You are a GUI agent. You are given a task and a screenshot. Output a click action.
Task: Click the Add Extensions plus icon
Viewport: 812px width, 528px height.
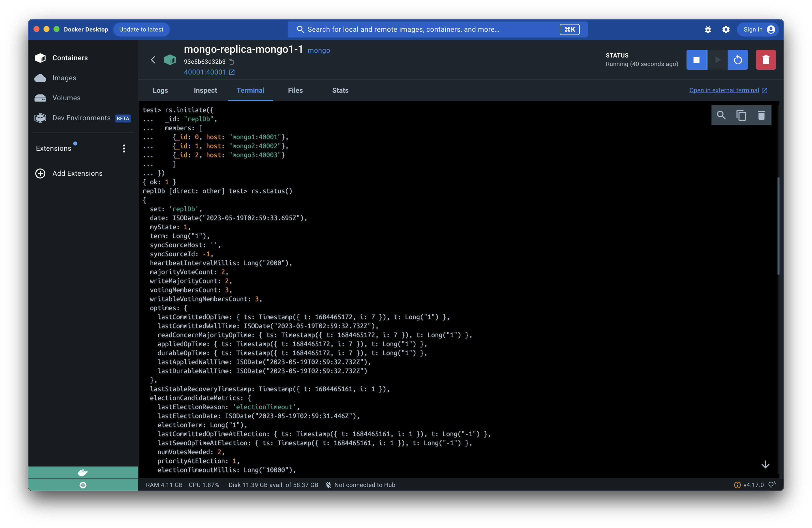click(x=40, y=173)
